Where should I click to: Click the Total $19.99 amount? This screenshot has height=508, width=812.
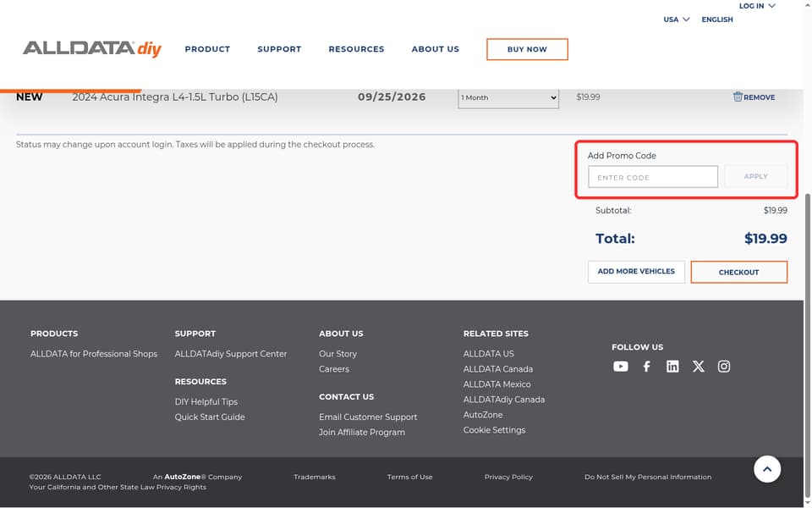pos(765,239)
